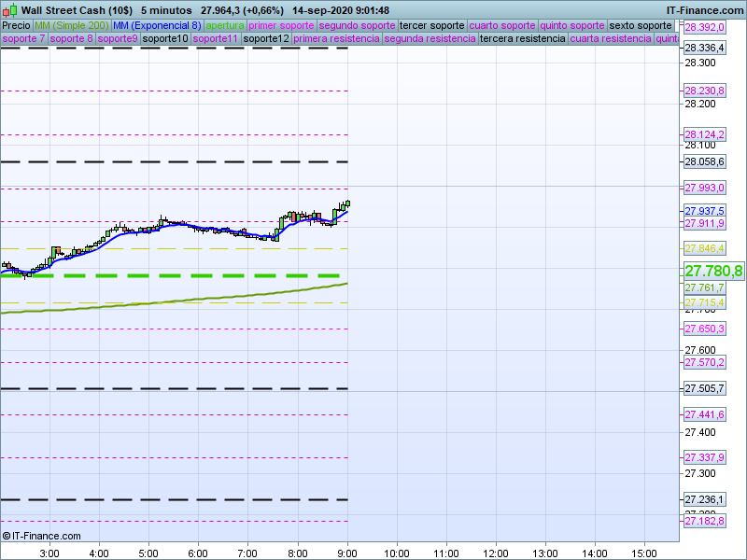Viewport: 747px width, 560px height.
Task: Click the blue 27.937,5 price marker
Action: [704, 211]
